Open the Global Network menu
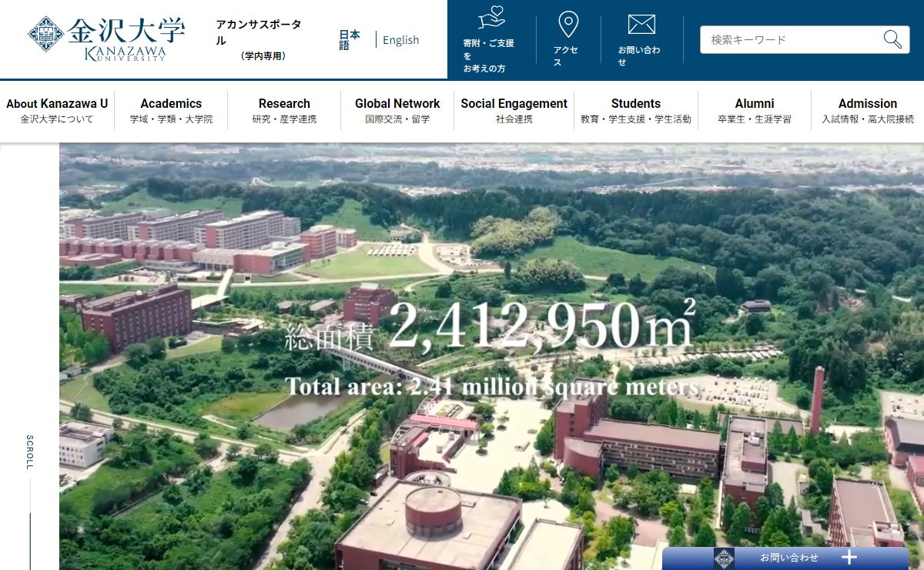 pyautogui.click(x=397, y=110)
